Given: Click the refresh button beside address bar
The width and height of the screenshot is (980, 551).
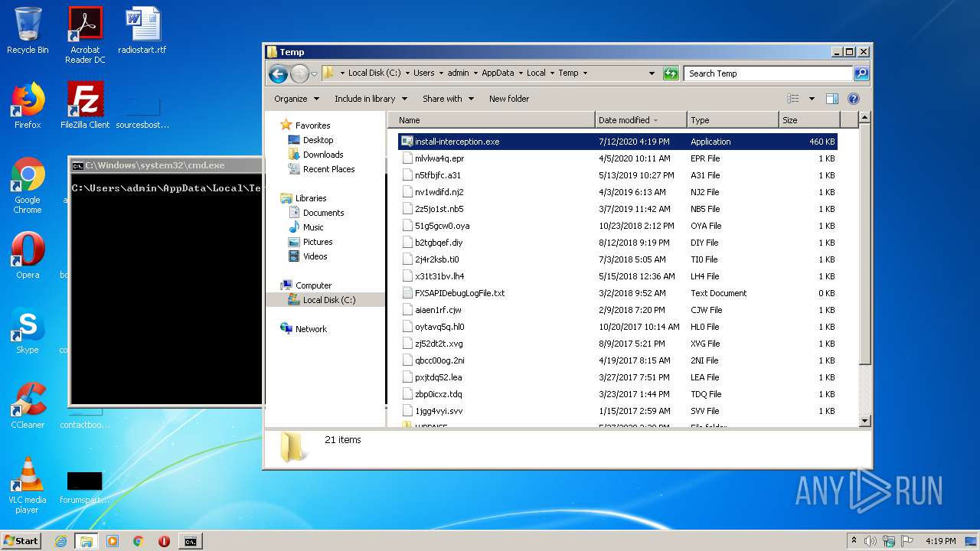Looking at the screenshot, I should [671, 73].
